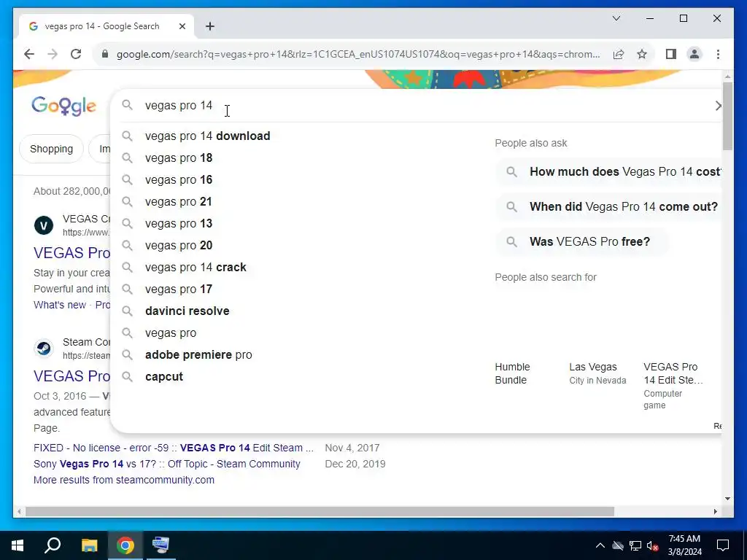Viewport: 747px width, 560px height.
Task: Open the notification center icon
Action: (x=723, y=545)
